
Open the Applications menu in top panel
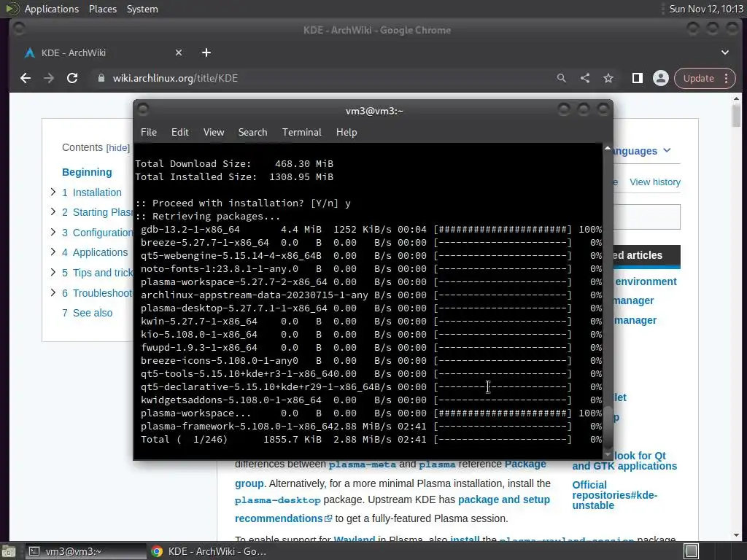pos(52,9)
